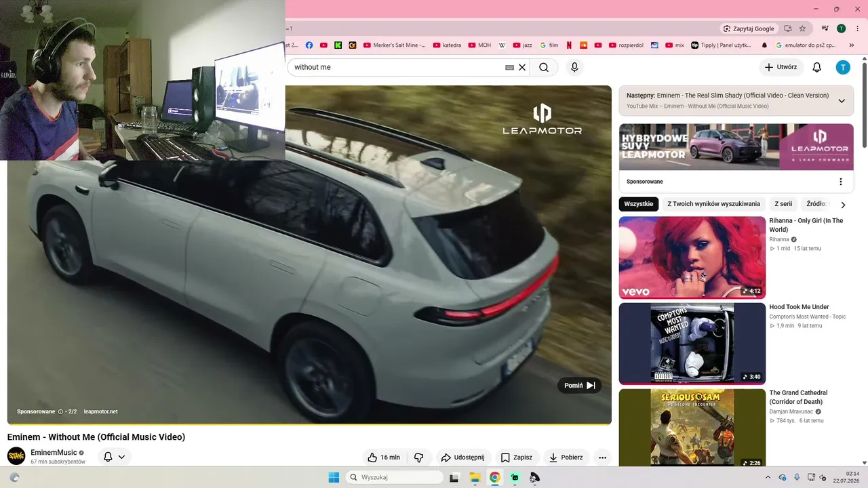Open the Windows Start menu
Screen dimensions: 868x488
(334, 477)
